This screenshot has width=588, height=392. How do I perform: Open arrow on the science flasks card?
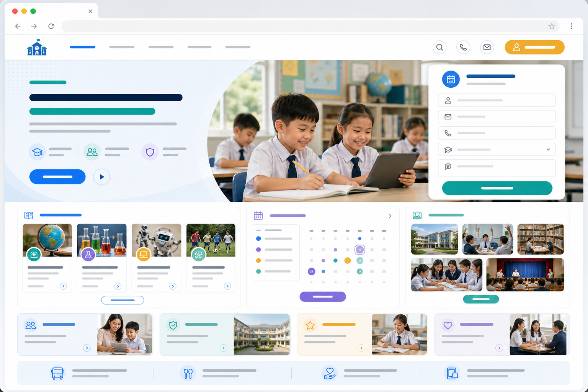pos(118,286)
